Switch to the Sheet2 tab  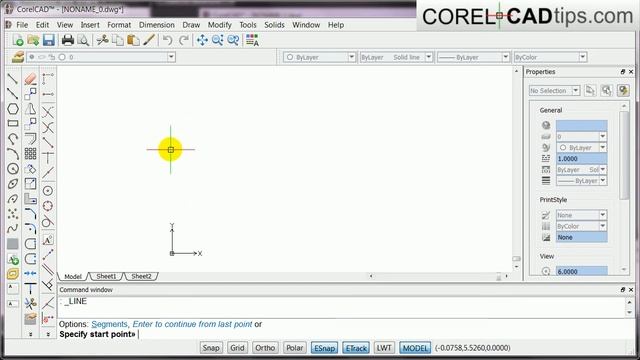click(141, 276)
